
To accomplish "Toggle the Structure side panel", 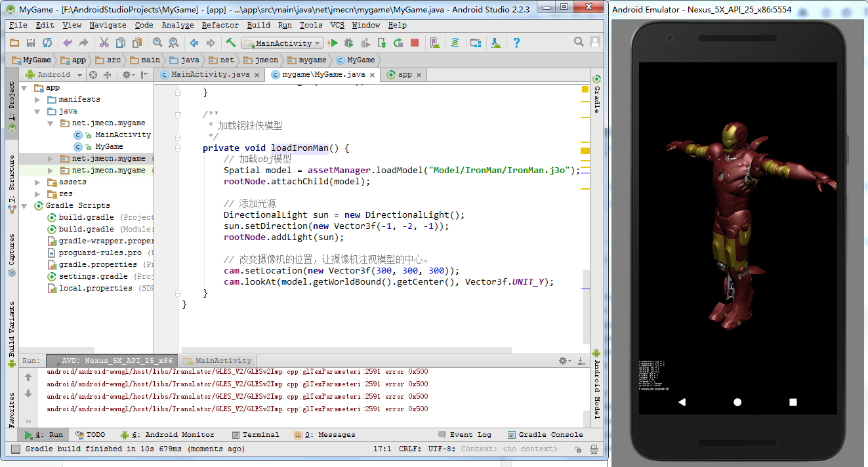I will pyautogui.click(x=12, y=184).
